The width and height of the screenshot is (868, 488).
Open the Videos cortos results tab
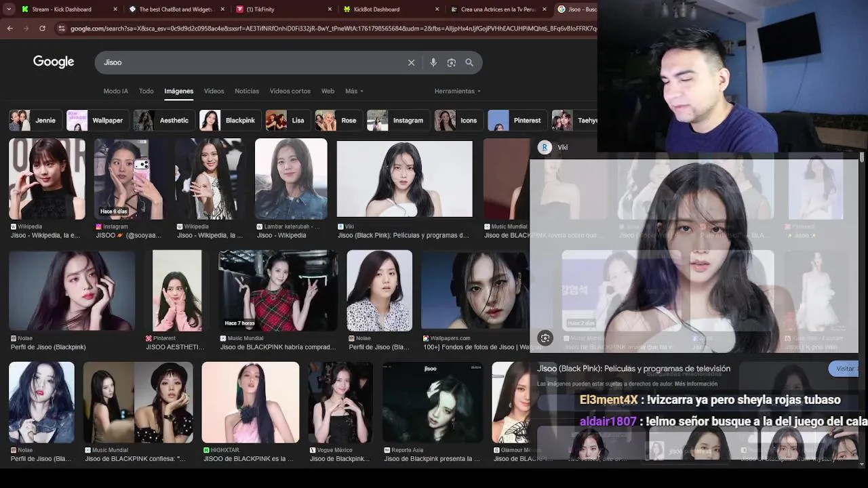(x=290, y=91)
